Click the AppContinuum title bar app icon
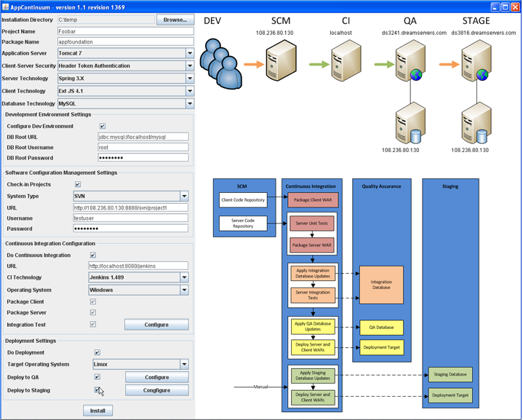The width and height of the screenshot is (523, 420). (x=7, y=7)
